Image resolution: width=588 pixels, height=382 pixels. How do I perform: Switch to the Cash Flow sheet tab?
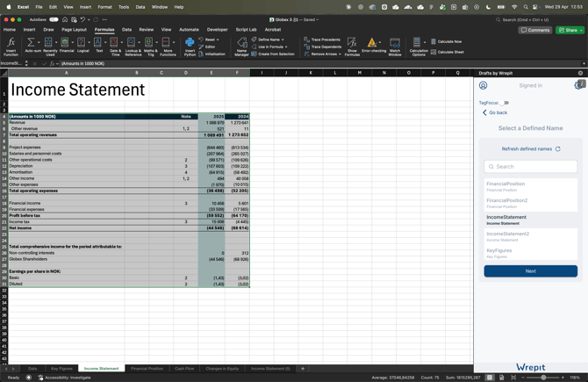coord(184,369)
